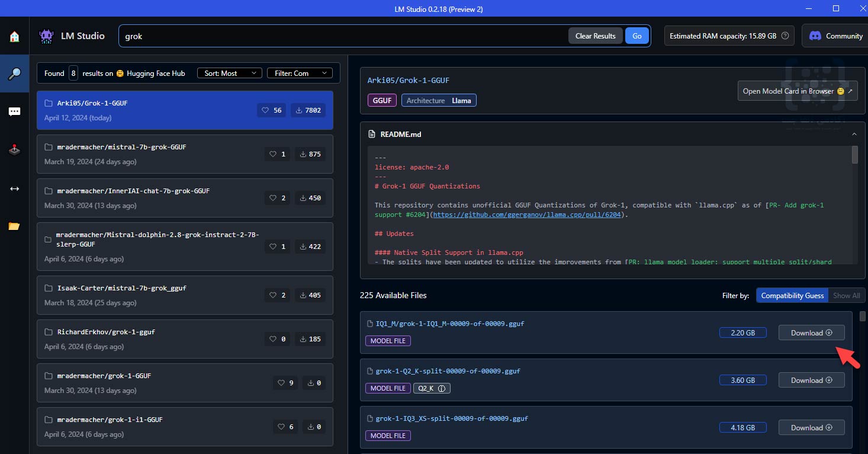Click downloads badge 185 on RichardErkhov/grok-1-gguf

[x=310, y=339]
